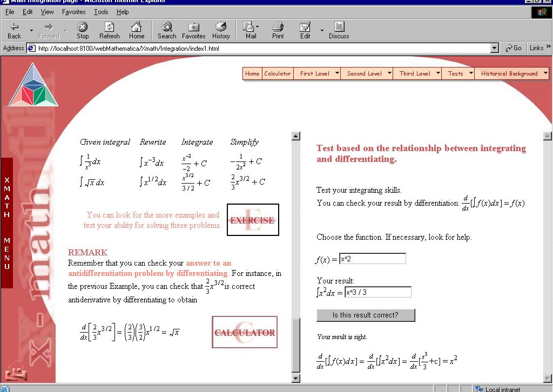Click the REMARK heading
553x392 pixels.
pos(88,252)
